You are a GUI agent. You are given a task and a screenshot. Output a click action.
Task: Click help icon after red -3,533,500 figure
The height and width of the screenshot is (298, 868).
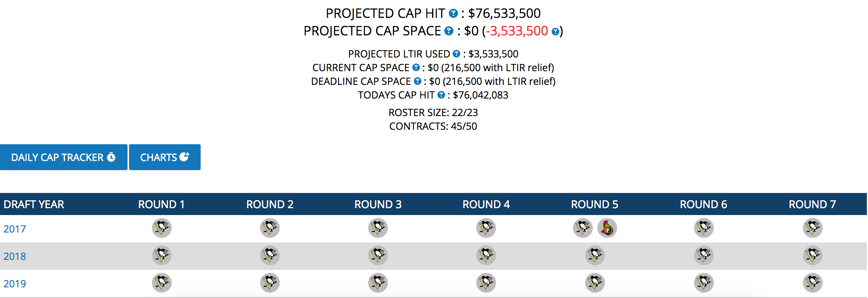coord(555,32)
